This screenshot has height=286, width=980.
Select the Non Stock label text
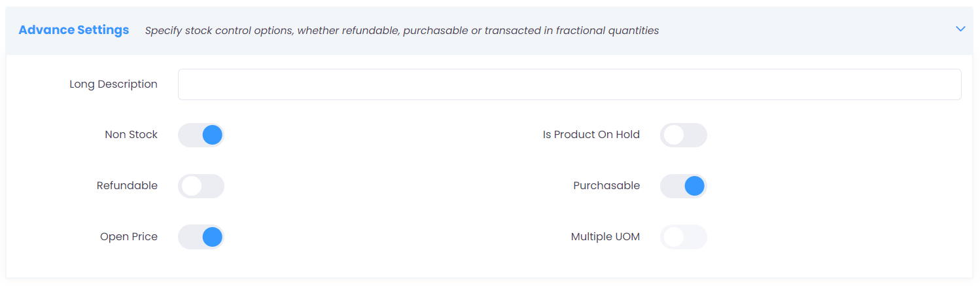[131, 135]
